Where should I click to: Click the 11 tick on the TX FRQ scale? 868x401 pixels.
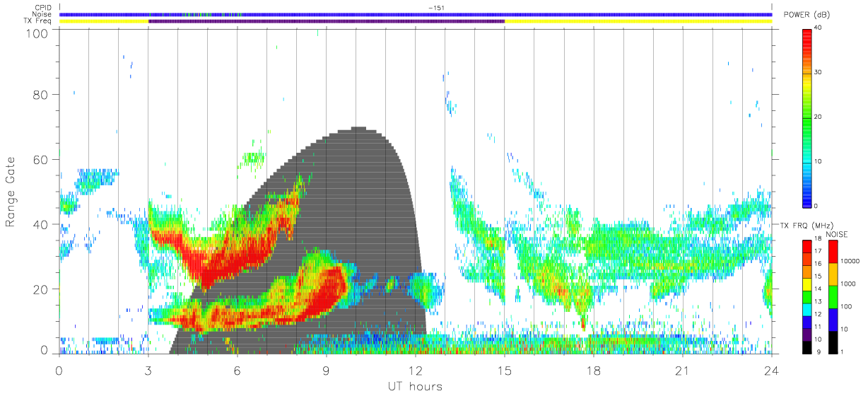819,327
